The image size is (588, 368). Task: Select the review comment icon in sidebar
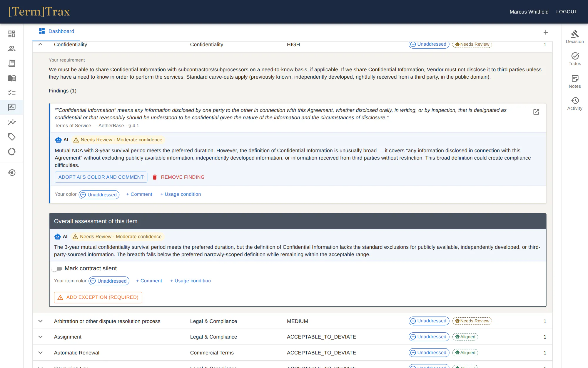pos(12,107)
